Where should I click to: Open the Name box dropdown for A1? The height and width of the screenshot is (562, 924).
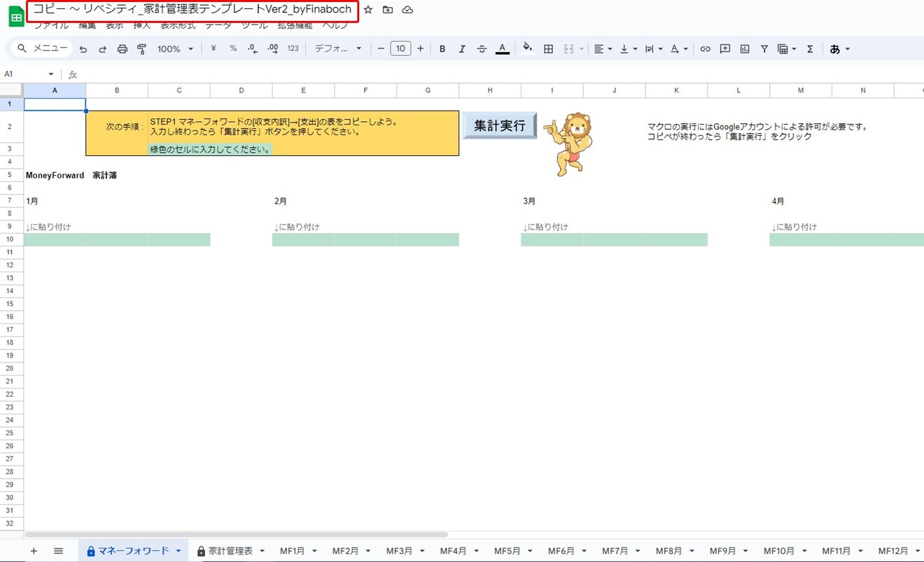click(50, 74)
